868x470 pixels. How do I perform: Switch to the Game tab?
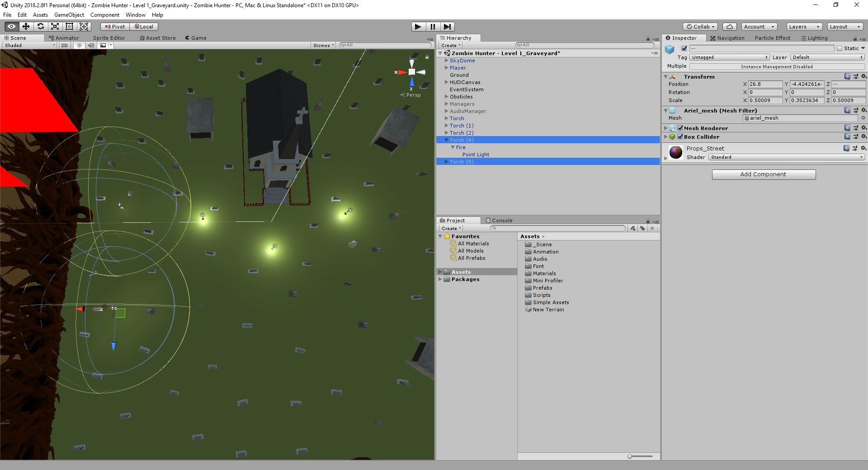point(195,38)
